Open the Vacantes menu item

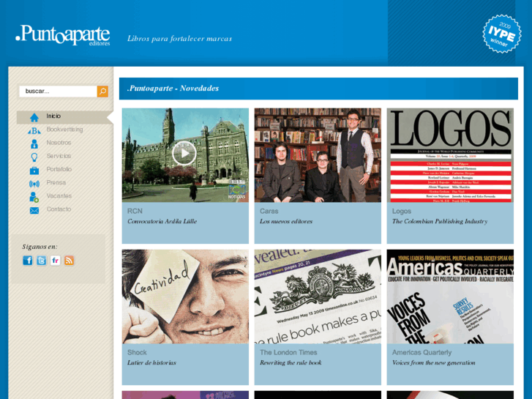59,195
